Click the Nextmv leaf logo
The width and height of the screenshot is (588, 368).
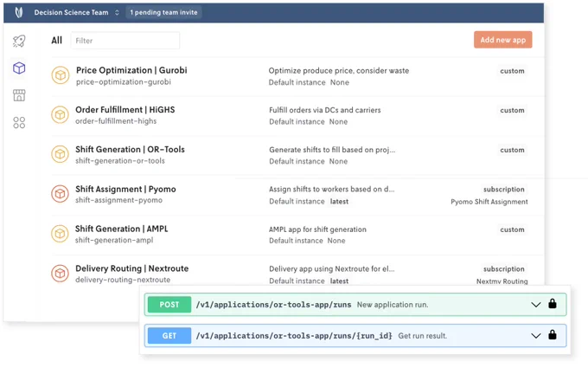coord(19,12)
